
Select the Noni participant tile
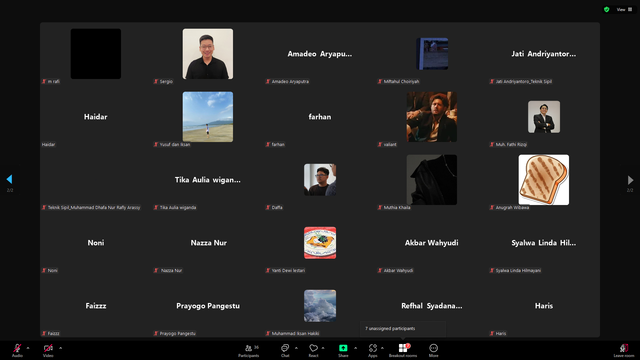(96, 243)
